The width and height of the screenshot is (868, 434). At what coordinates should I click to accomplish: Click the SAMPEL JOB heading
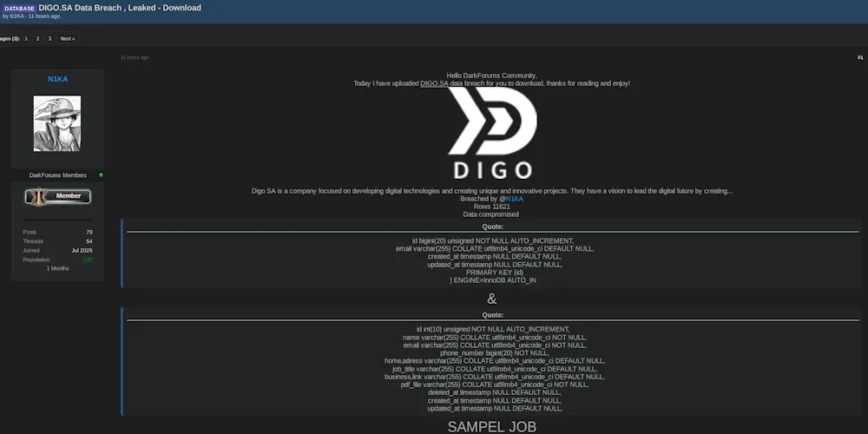(491, 427)
